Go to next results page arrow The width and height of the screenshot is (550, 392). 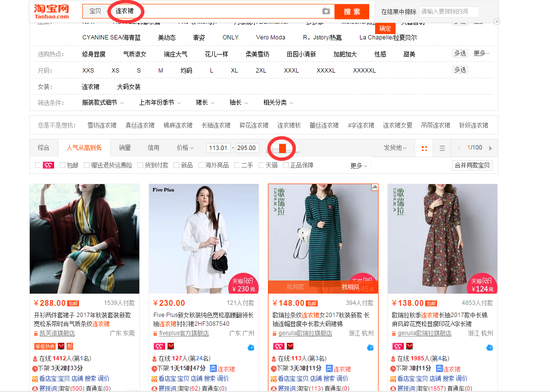click(x=490, y=148)
